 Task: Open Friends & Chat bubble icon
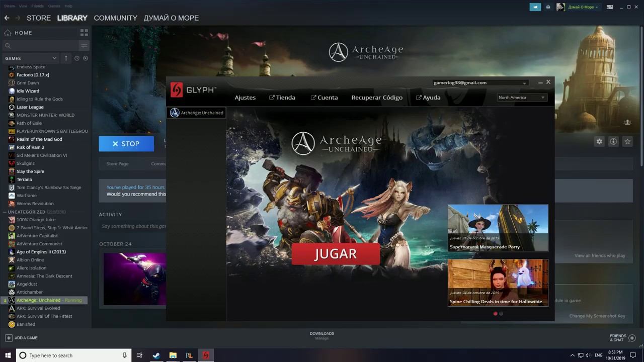[x=632, y=338]
